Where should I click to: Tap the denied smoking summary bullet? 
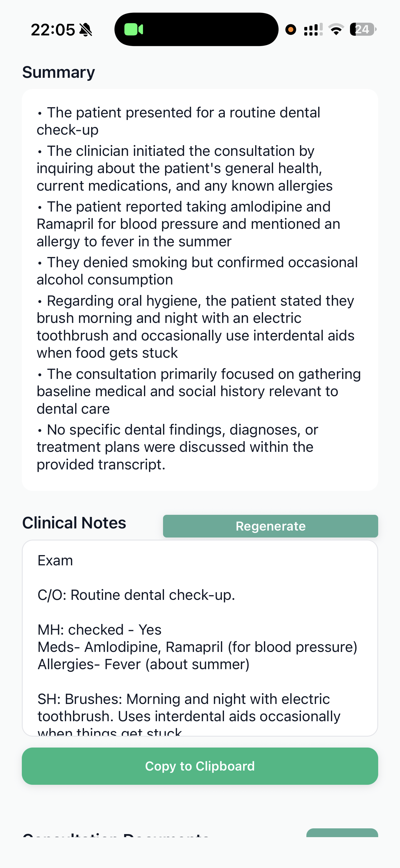[x=197, y=271]
